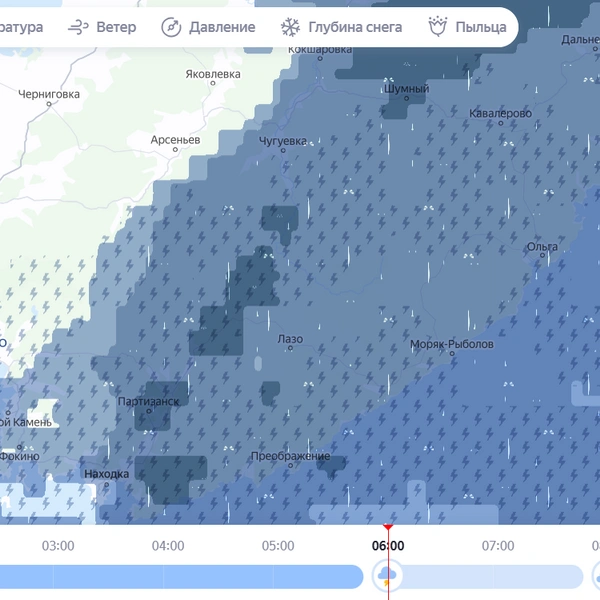This screenshot has height=600, width=600.
Task: Click the Фокино town label
Action: click(19, 456)
